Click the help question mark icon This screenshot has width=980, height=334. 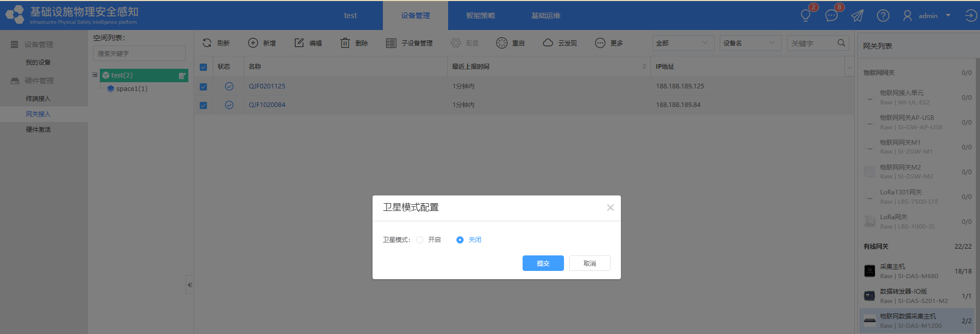[x=883, y=16]
